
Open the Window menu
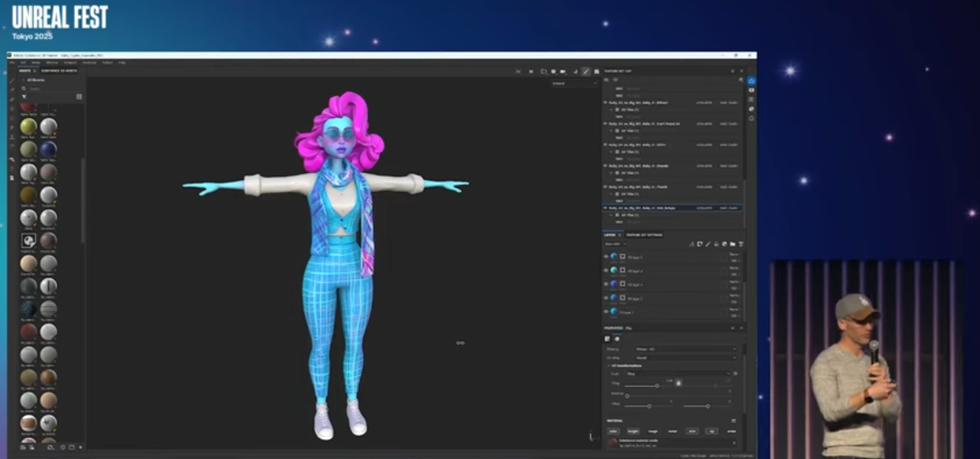pyautogui.click(x=52, y=63)
